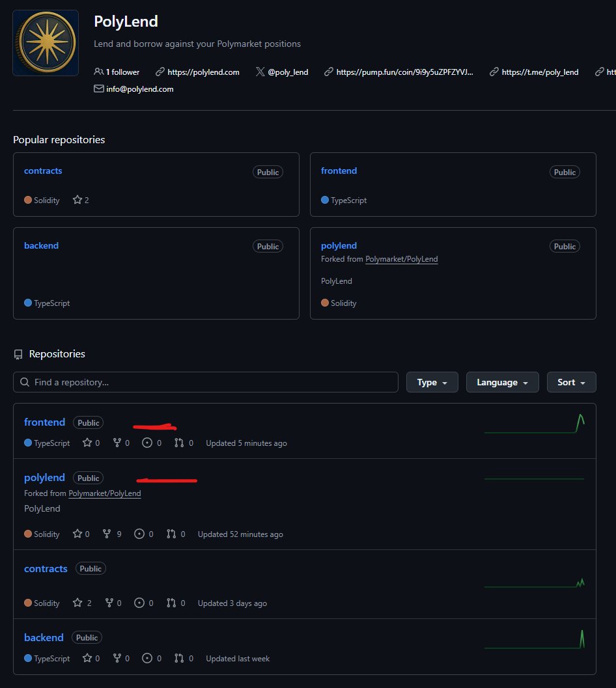Click the mail envelope icon beside info@polylend.com
The image size is (616, 688).
98,89
